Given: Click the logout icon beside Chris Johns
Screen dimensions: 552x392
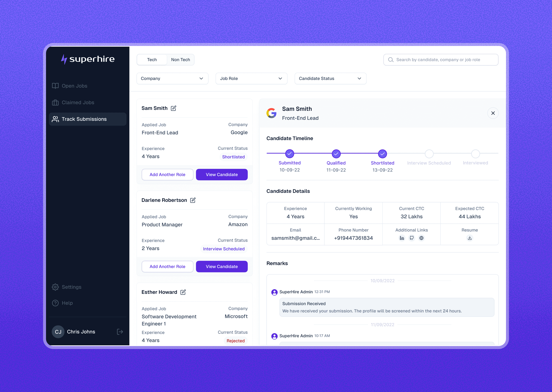Looking at the screenshot, I should [120, 332].
